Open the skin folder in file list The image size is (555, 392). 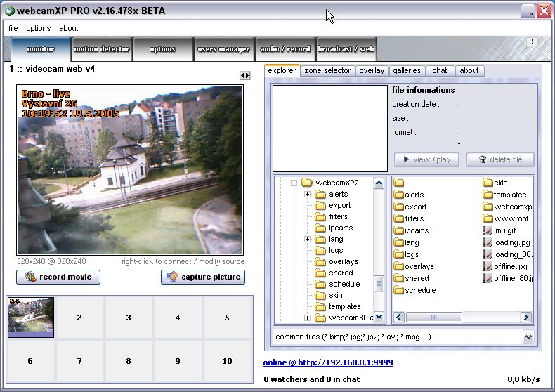tap(495, 183)
